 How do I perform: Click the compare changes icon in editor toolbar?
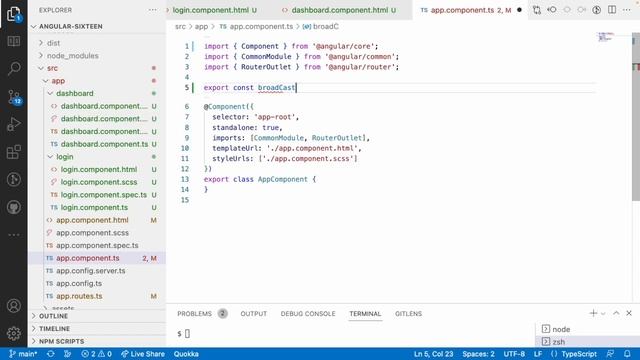click(537, 10)
